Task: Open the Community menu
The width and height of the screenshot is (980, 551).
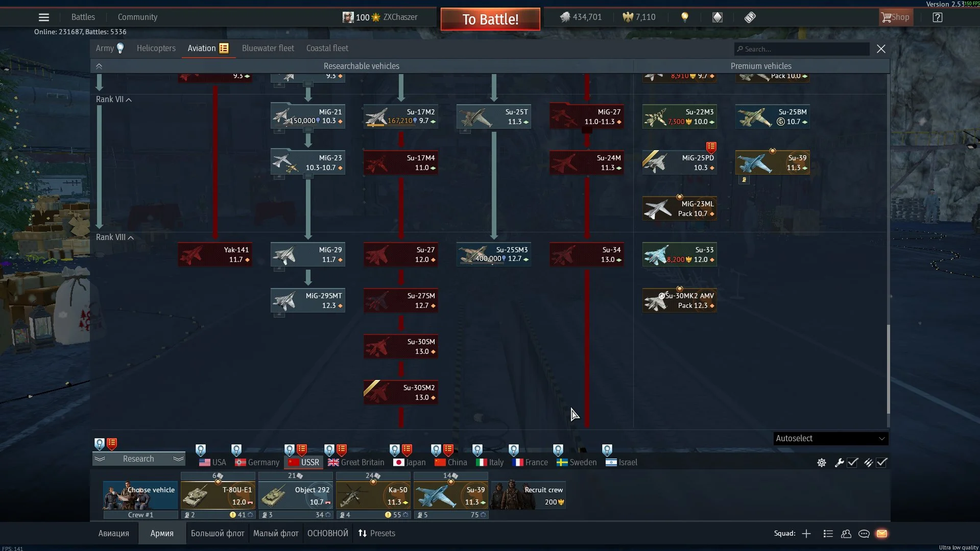Action: click(137, 17)
